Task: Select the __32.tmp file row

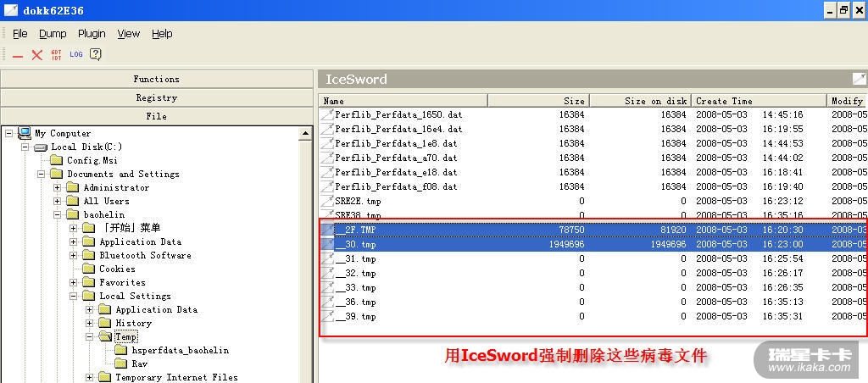Action: pyautogui.click(x=593, y=273)
